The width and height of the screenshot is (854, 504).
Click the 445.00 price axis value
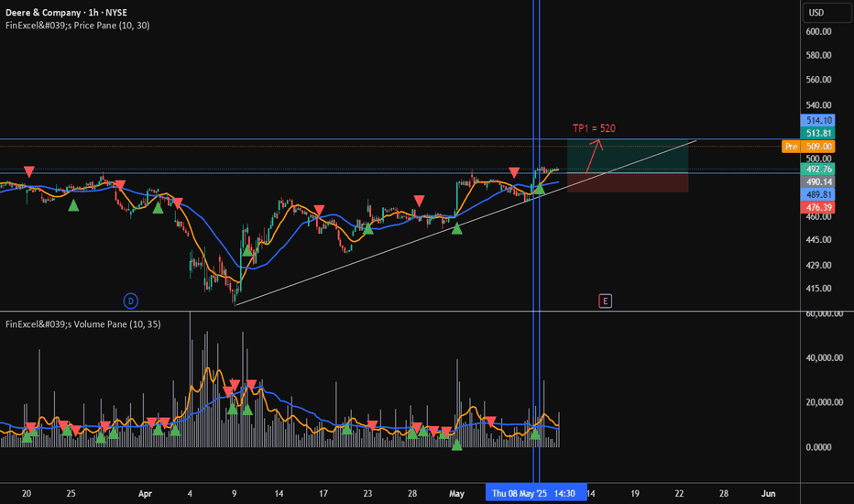pos(818,240)
